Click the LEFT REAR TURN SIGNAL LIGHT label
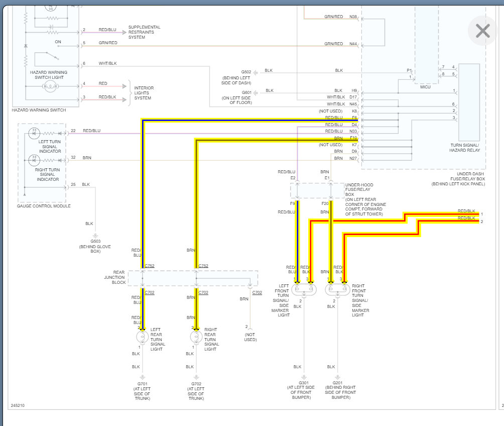 (158, 340)
